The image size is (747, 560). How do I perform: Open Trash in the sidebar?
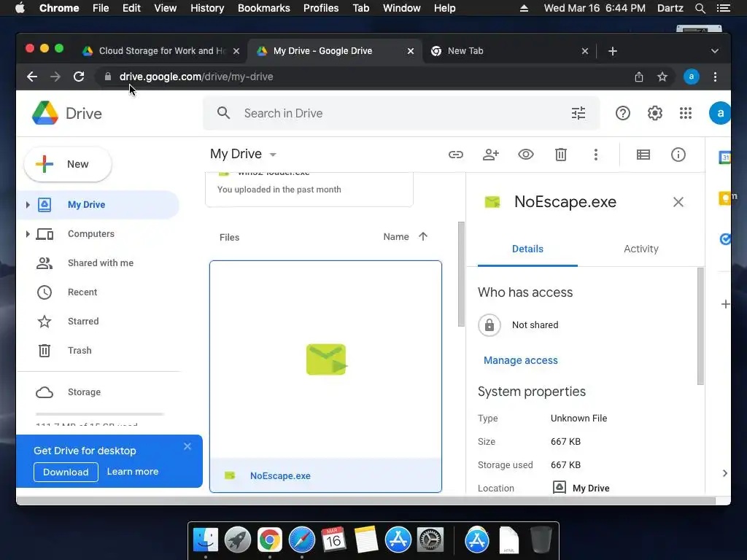point(80,351)
